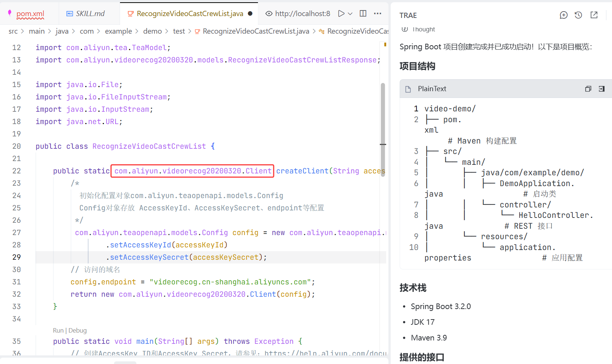Click the example breadcrumb
Viewport: 612px width, 364px height.
[119, 31]
